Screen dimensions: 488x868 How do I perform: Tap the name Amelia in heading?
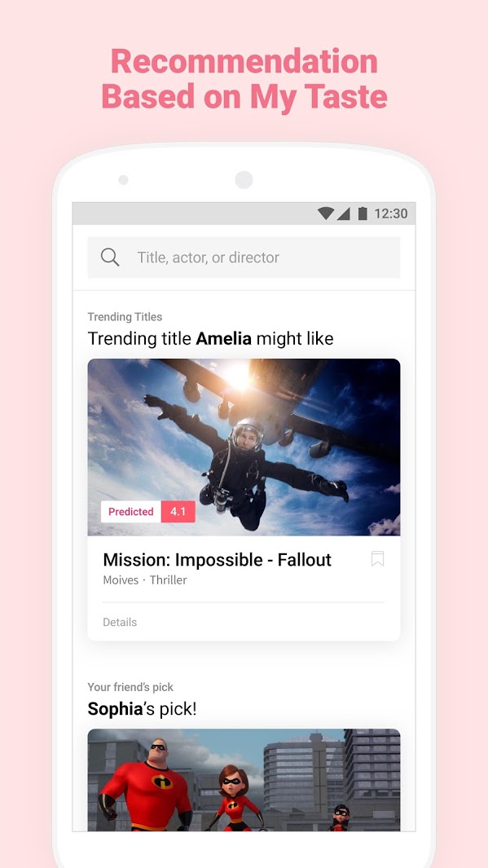tap(223, 338)
